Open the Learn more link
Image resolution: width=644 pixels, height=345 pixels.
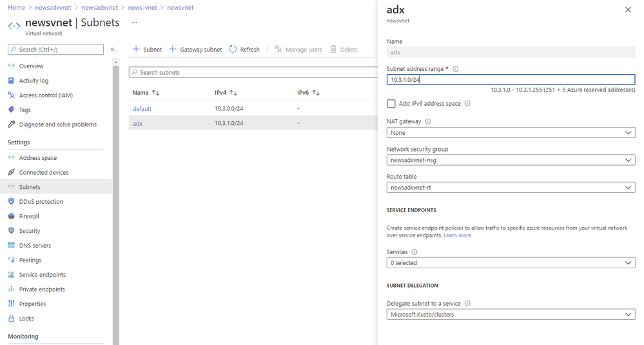coord(457,235)
